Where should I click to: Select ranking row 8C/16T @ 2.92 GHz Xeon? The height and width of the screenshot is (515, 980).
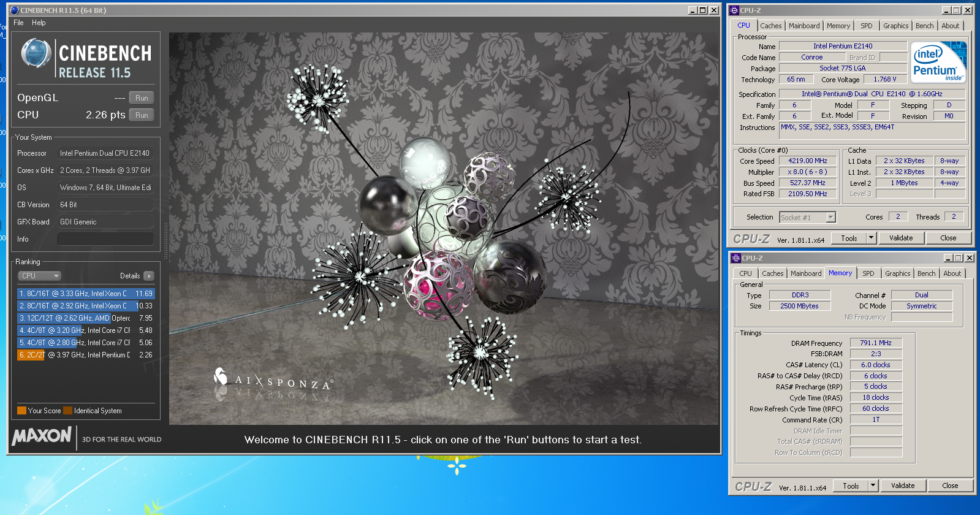86,306
